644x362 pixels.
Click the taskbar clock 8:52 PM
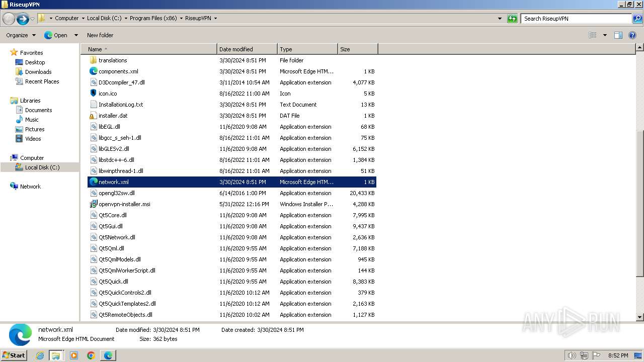point(617,355)
